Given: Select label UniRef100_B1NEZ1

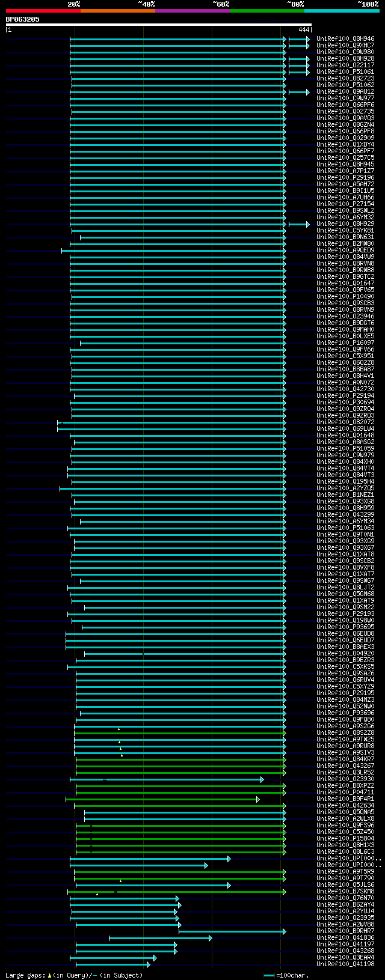Looking at the screenshot, I should click(x=345, y=495).
